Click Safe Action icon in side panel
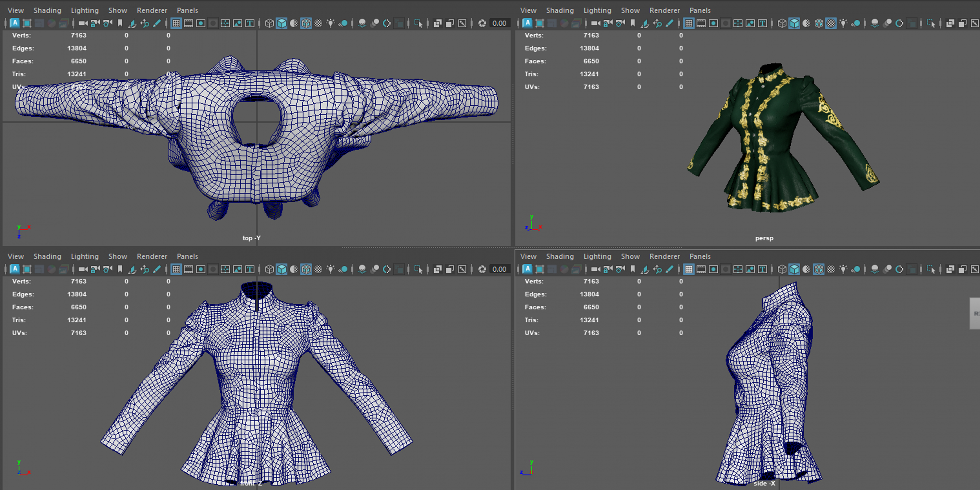Screen dimensions: 980x490 coord(750,269)
